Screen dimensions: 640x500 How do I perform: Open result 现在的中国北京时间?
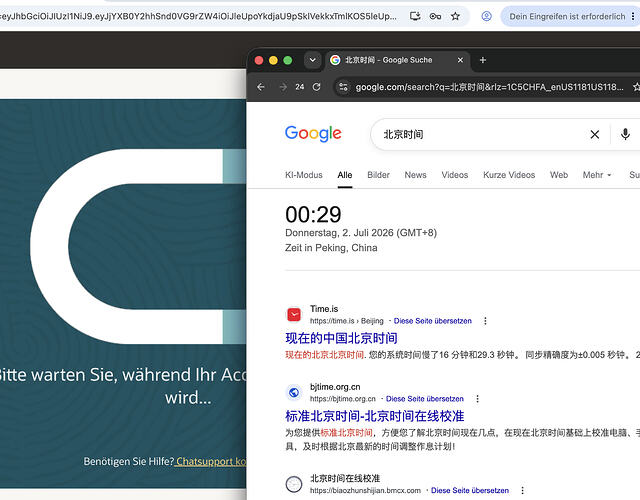[x=341, y=338]
